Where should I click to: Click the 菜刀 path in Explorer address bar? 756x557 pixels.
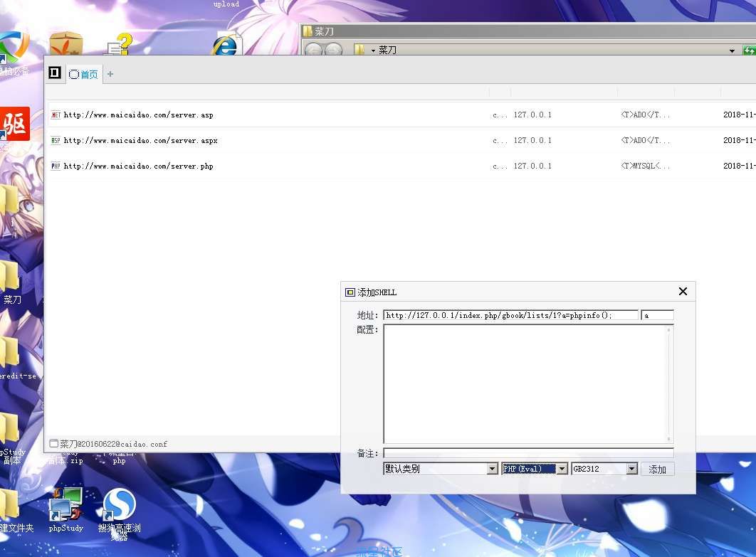tap(387, 50)
